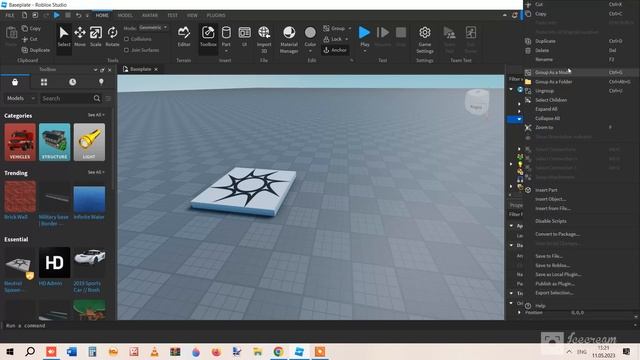Click Copy in the Clipboard group
The width and height of the screenshot is (640, 360).
point(31,29)
